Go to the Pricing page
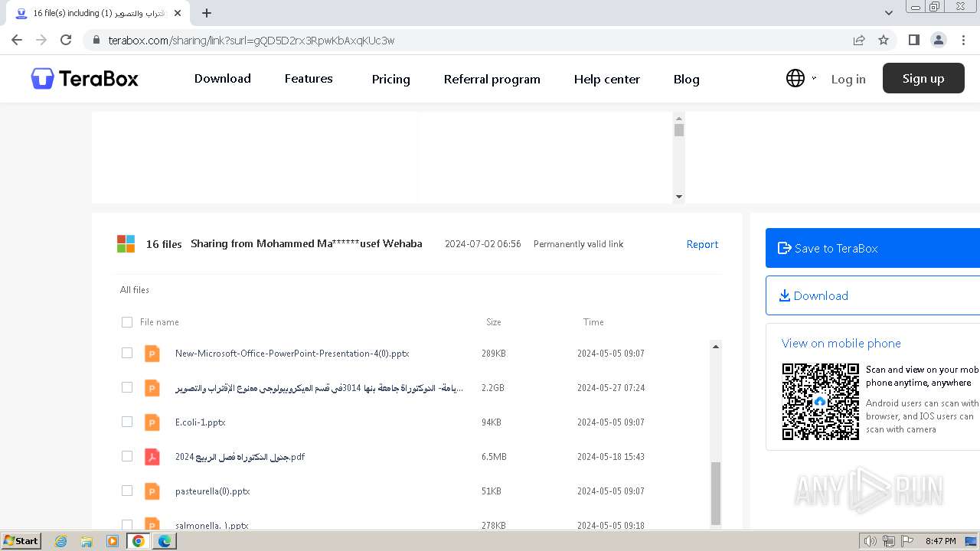 pyautogui.click(x=391, y=79)
